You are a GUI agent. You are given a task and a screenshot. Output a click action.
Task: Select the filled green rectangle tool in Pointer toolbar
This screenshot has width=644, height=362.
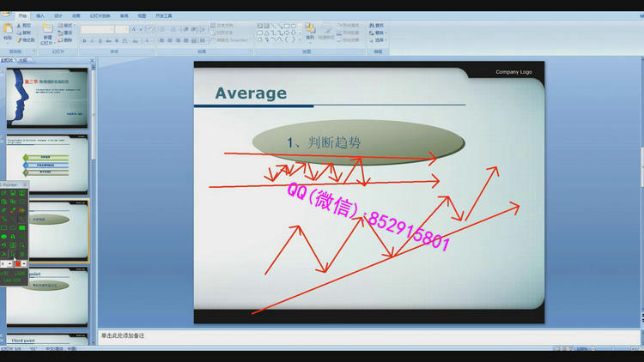click(22, 227)
